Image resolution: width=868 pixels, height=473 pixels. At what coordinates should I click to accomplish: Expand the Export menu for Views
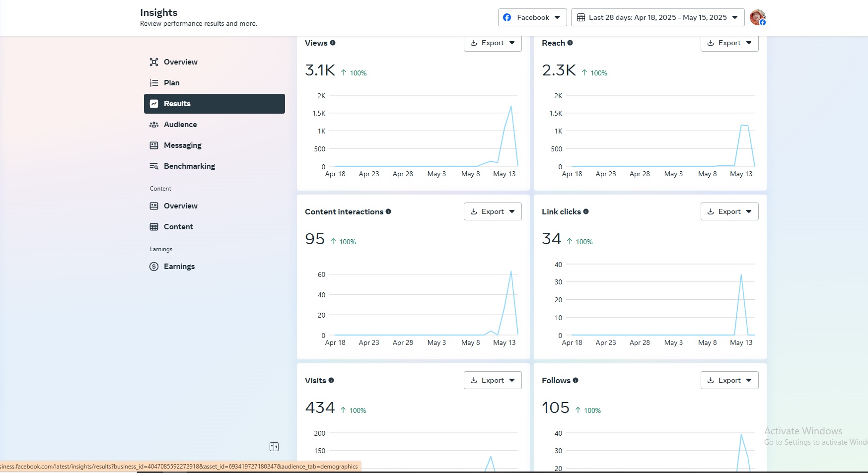pyautogui.click(x=493, y=43)
